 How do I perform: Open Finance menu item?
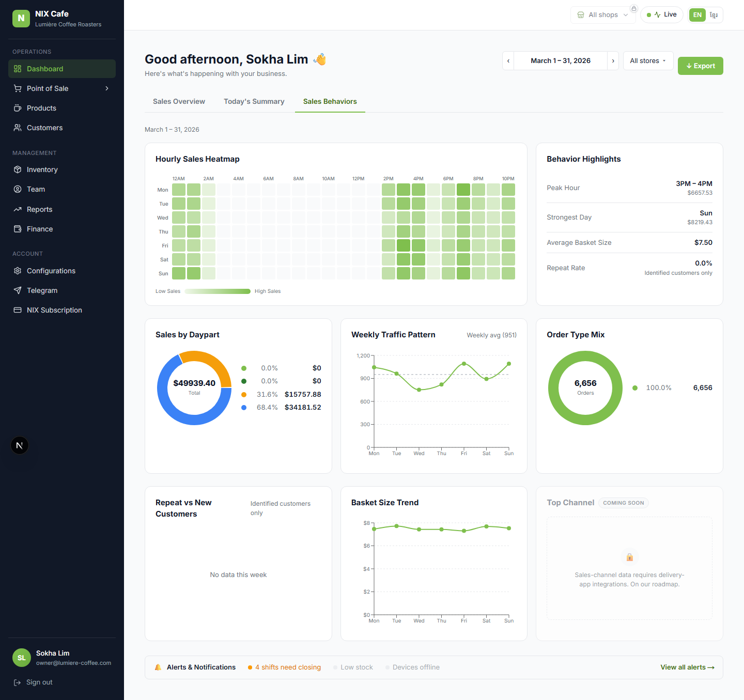62,229
